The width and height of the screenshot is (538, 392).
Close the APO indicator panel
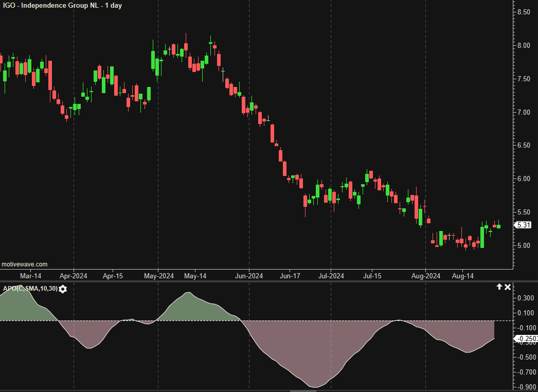(x=508, y=287)
